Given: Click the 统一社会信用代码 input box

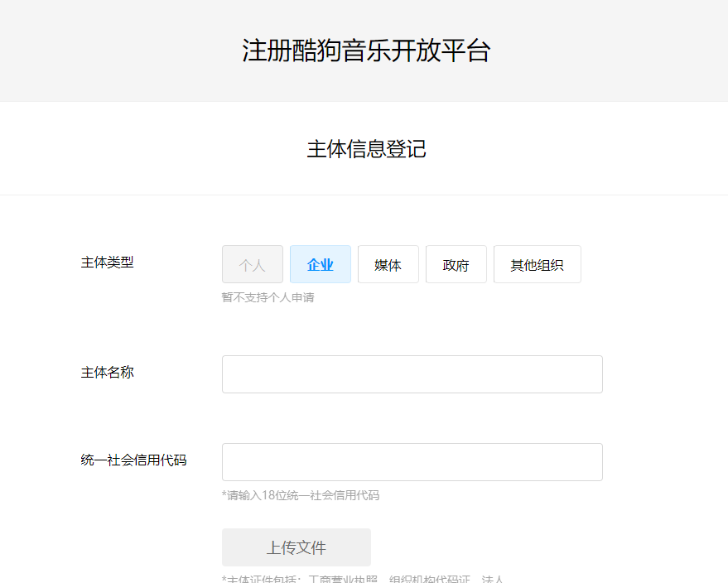Looking at the screenshot, I should 412,462.
